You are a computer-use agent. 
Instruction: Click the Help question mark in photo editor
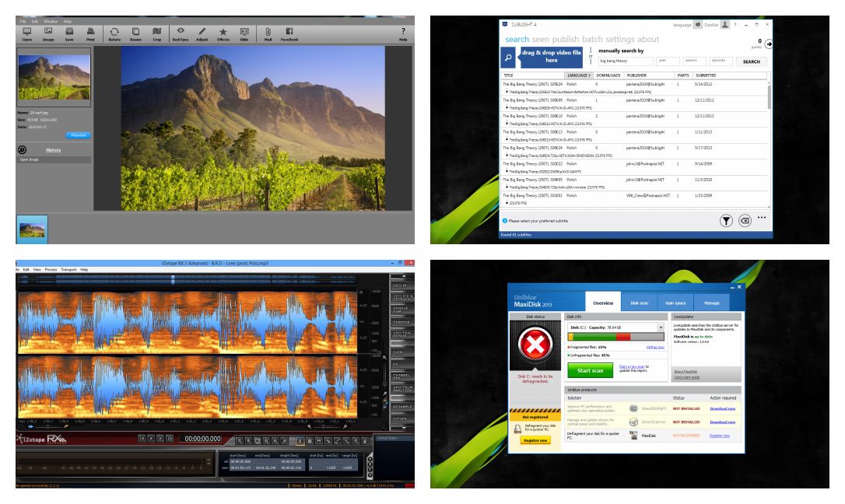(x=402, y=34)
